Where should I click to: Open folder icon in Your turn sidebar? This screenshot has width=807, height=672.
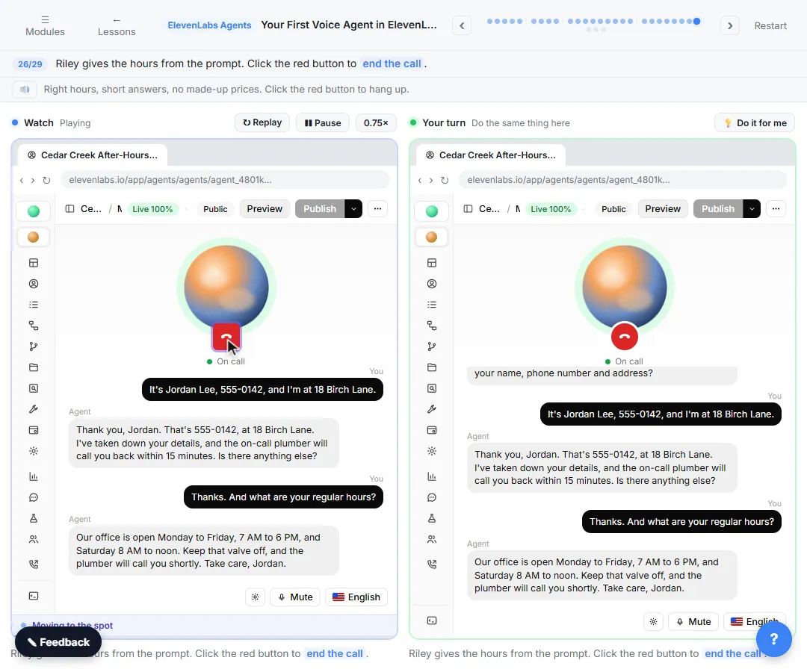coord(432,367)
